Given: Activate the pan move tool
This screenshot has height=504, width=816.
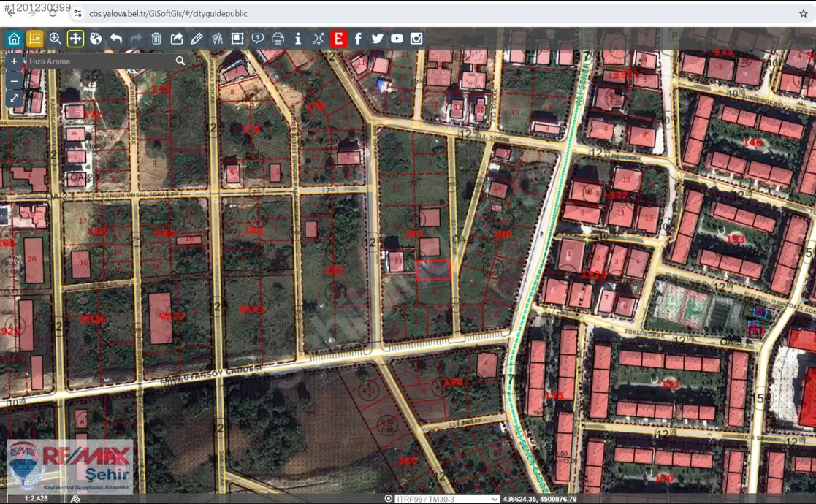Looking at the screenshot, I should pos(75,39).
